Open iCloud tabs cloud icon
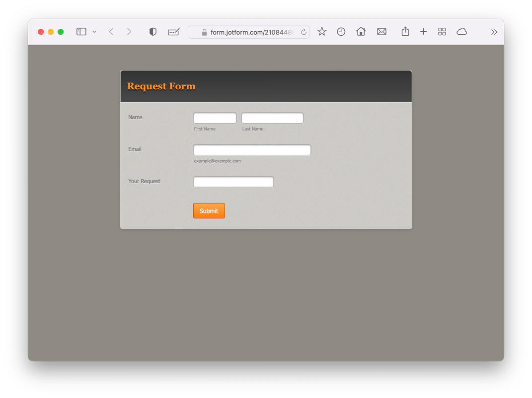 (x=462, y=32)
